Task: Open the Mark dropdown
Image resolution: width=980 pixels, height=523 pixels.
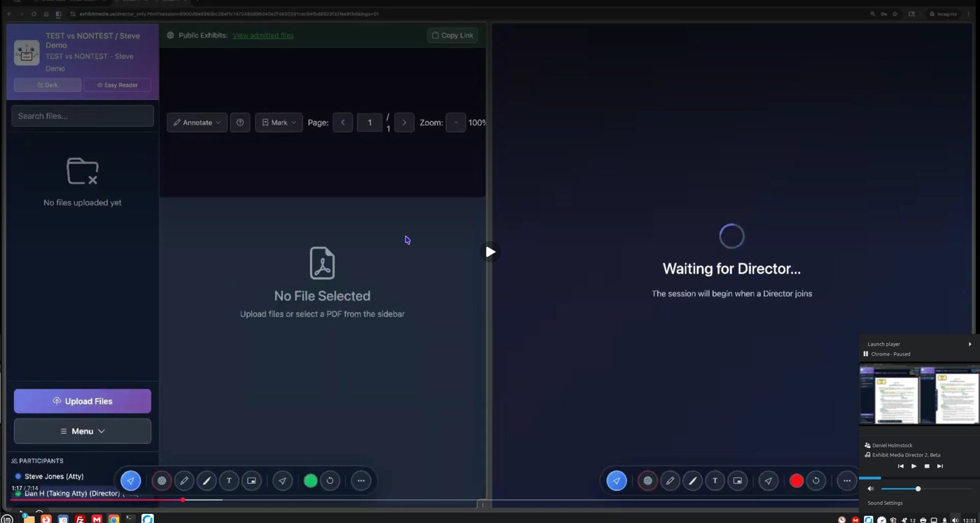Action: click(279, 123)
